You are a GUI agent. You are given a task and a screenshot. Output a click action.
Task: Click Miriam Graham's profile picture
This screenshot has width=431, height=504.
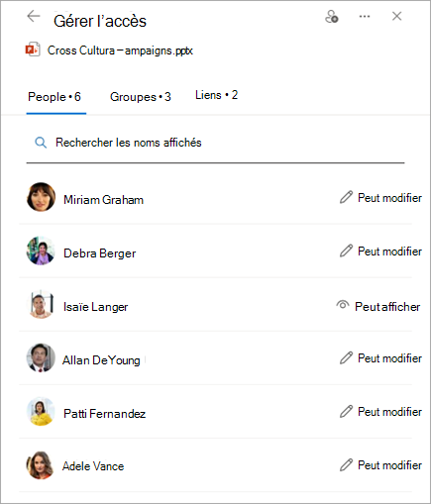[41, 197]
